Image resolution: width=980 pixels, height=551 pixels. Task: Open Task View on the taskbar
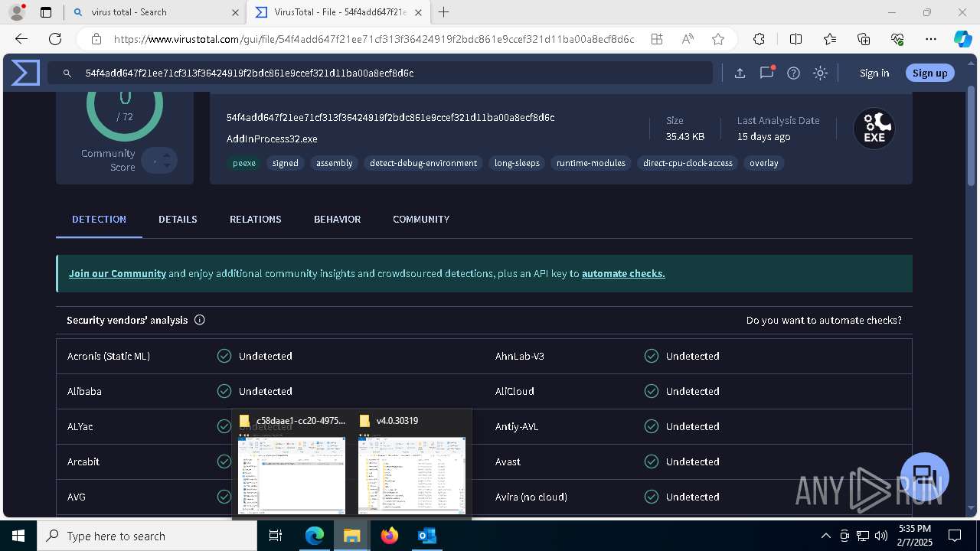[x=276, y=536]
